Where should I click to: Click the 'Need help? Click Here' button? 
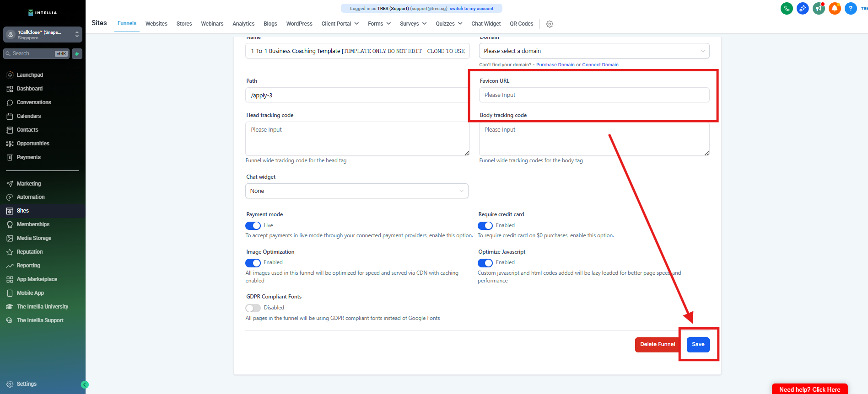(810, 389)
